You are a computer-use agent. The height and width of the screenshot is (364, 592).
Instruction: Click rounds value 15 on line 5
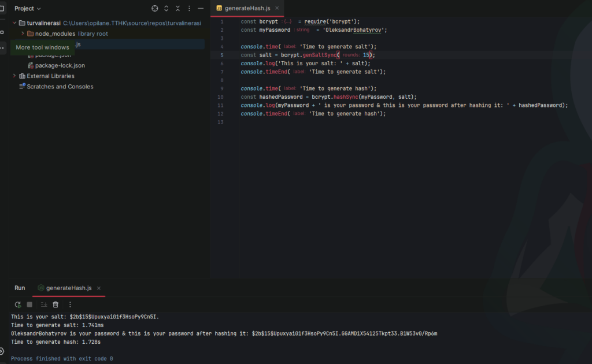[x=366, y=55]
